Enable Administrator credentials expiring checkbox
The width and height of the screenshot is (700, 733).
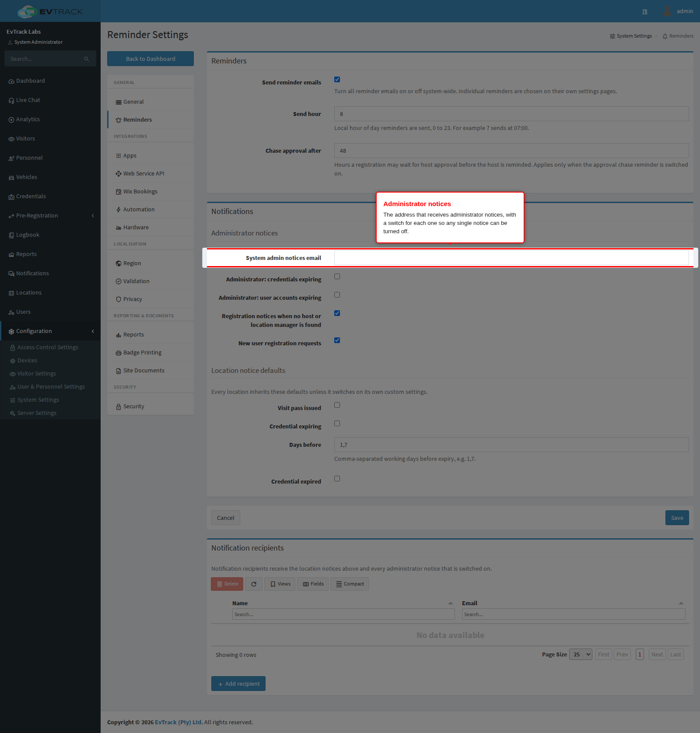point(337,277)
